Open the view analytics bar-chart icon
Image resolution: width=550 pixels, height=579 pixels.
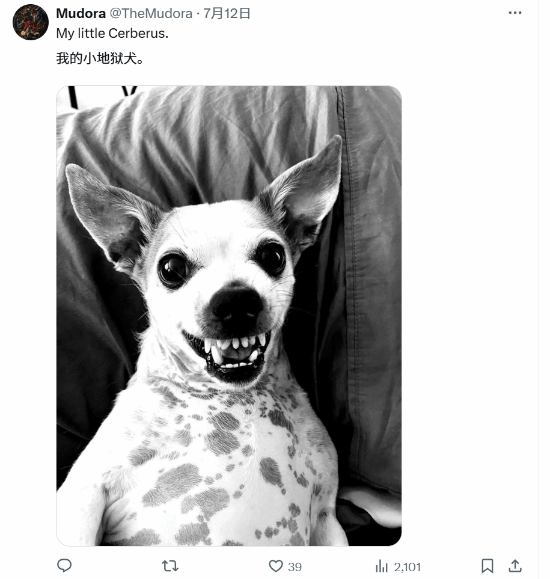pos(381,566)
